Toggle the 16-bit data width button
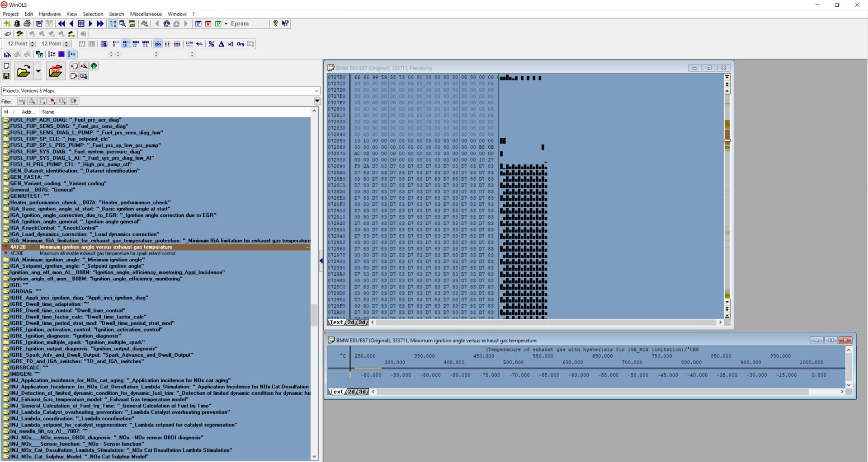 click(x=126, y=44)
